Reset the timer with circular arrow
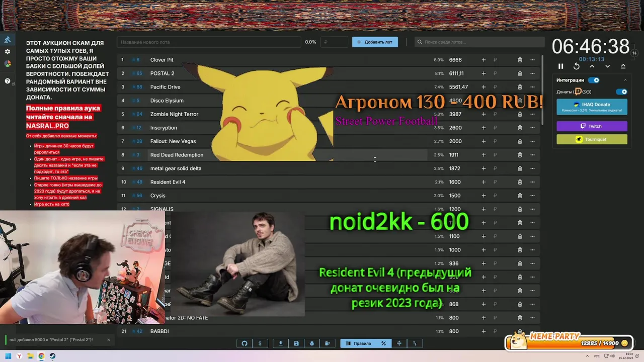644x362 pixels. [577, 66]
